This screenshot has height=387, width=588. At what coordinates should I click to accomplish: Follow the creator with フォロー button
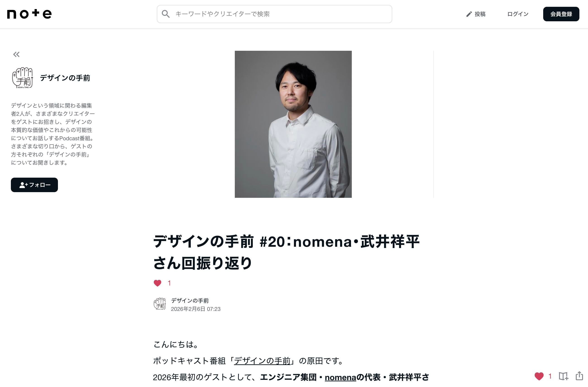[34, 185]
